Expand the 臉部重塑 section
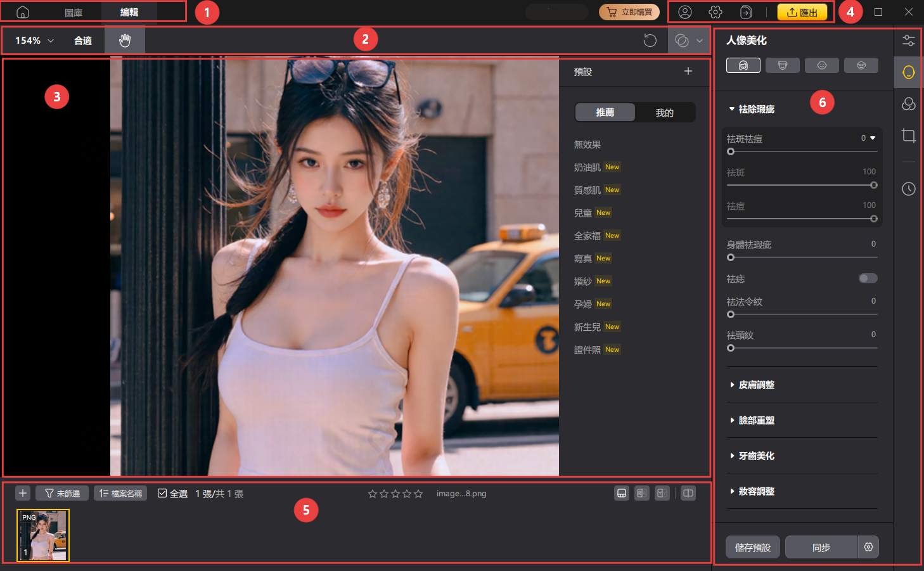The width and height of the screenshot is (924, 571). point(756,420)
